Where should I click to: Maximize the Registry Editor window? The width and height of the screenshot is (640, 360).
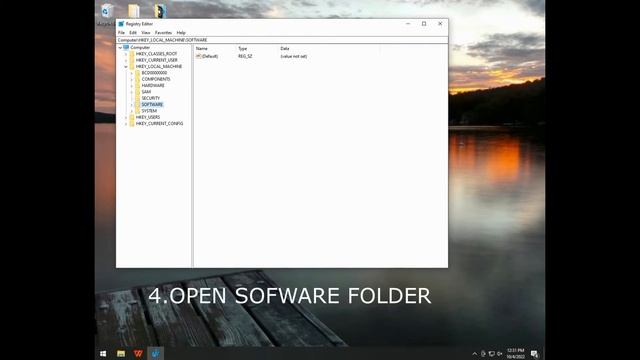pos(424,24)
